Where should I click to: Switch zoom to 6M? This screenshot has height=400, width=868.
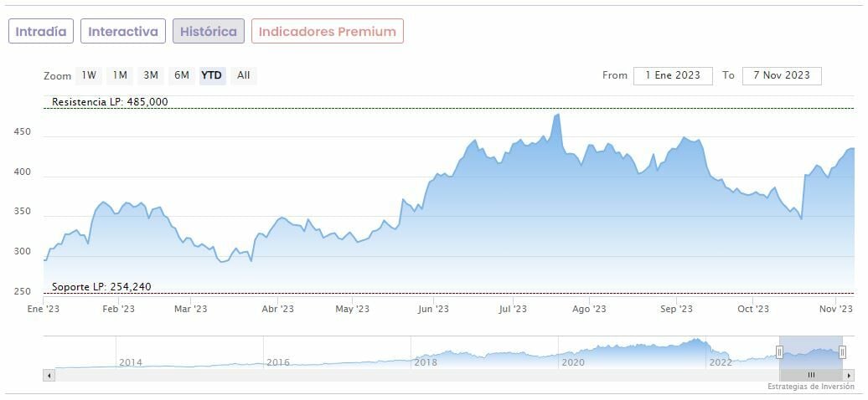point(182,75)
